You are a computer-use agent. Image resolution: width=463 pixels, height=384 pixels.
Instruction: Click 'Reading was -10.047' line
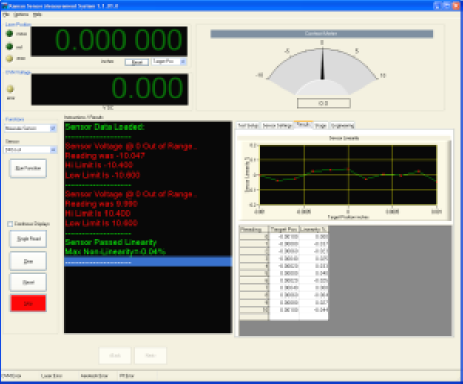click(105, 156)
